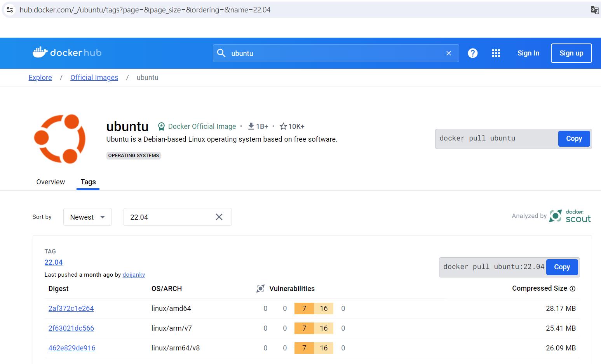Image resolution: width=601 pixels, height=364 pixels.
Task: Click the linux/arm64/v8 architecture cell
Action: click(x=176, y=348)
